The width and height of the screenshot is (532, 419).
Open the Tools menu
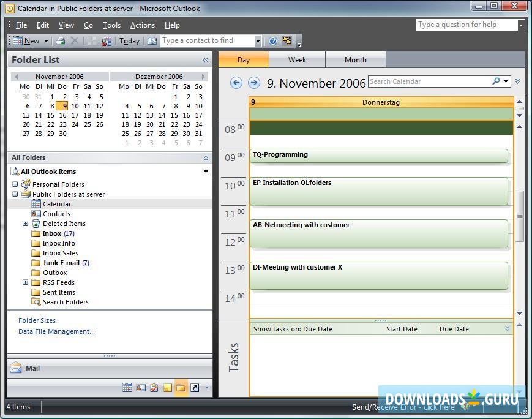pos(111,25)
